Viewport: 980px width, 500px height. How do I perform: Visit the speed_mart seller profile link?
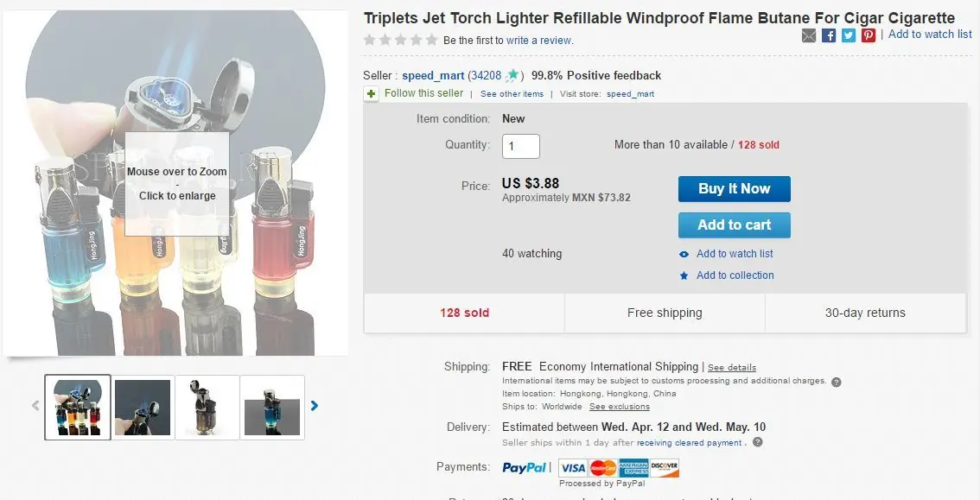pos(433,75)
